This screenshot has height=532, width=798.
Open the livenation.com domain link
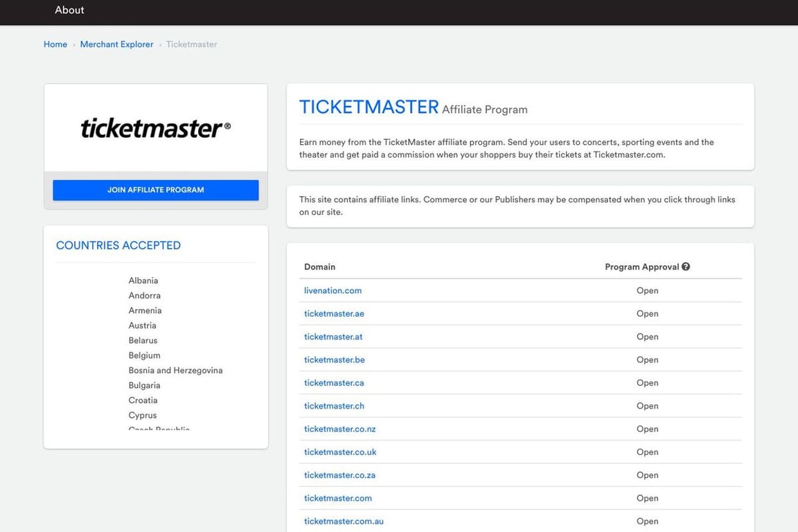coord(332,290)
